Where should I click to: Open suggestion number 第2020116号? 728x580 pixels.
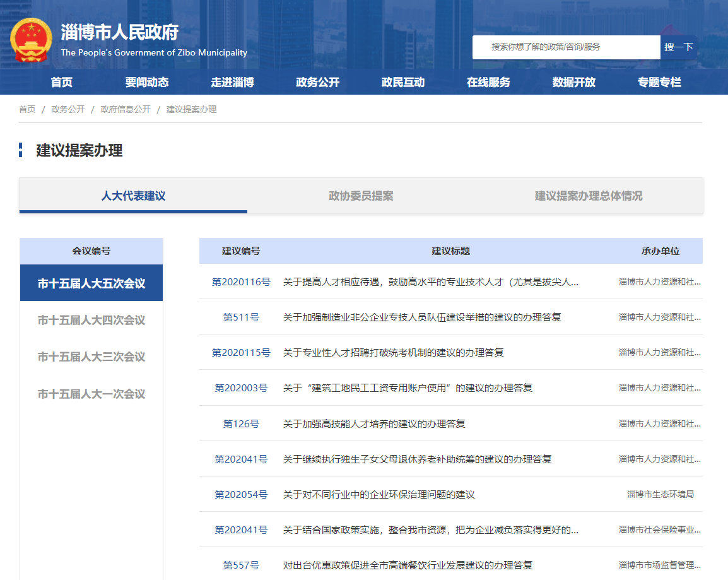241,281
